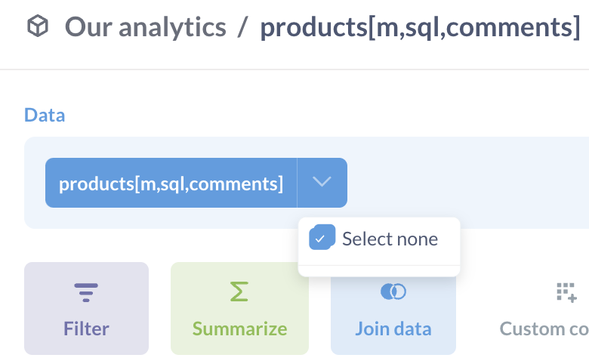Viewport: 589px width, 364px height.
Task: Click the grid-plus Custom column icon
Action: (x=566, y=292)
